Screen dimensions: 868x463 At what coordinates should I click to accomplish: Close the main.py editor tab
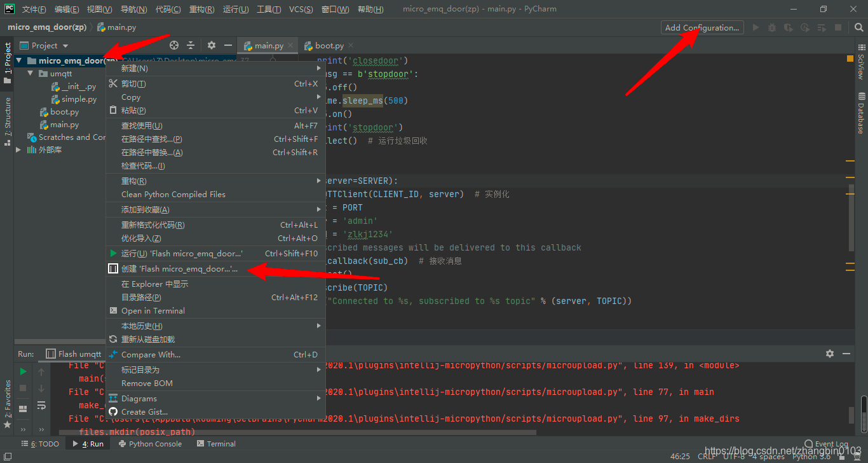[290, 45]
